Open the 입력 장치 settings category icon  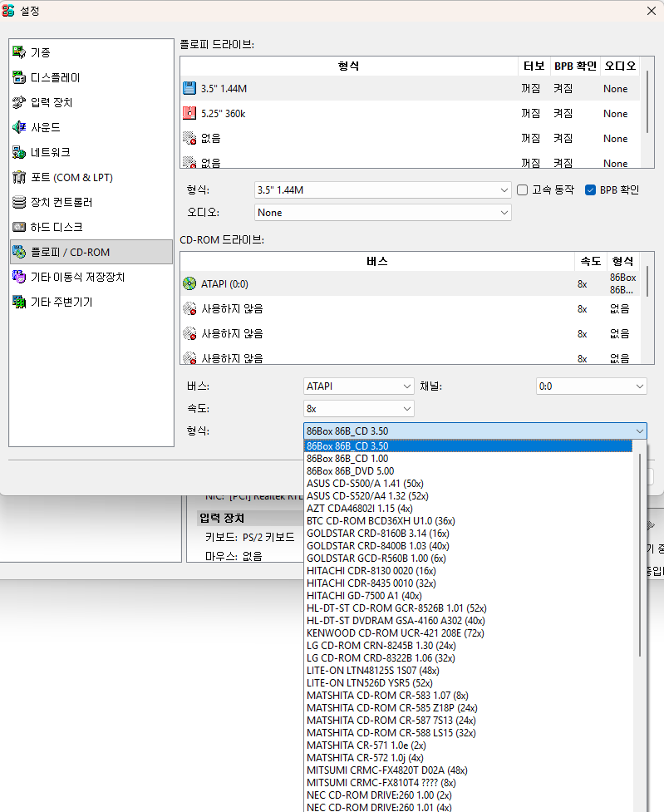[19, 102]
